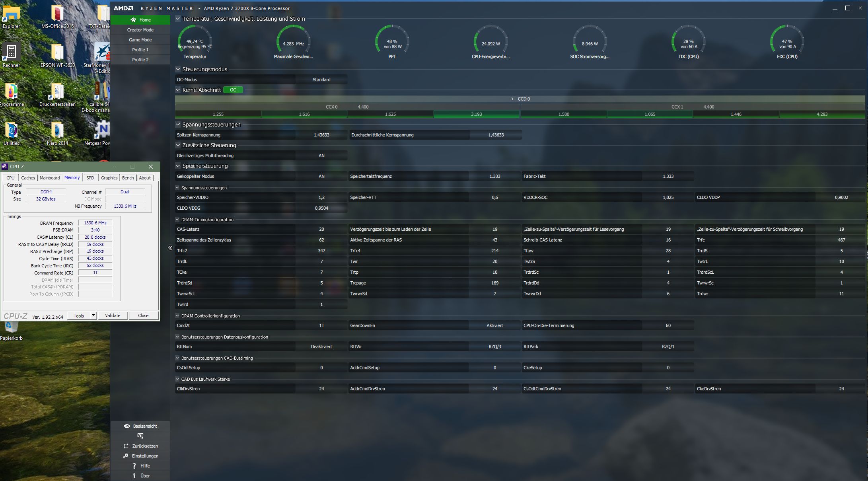Click the CPU-Z Validate button
868x481 pixels.
tap(113, 315)
